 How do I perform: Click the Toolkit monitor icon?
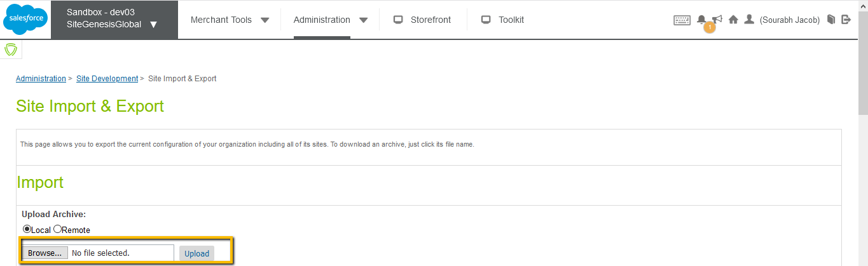486,20
